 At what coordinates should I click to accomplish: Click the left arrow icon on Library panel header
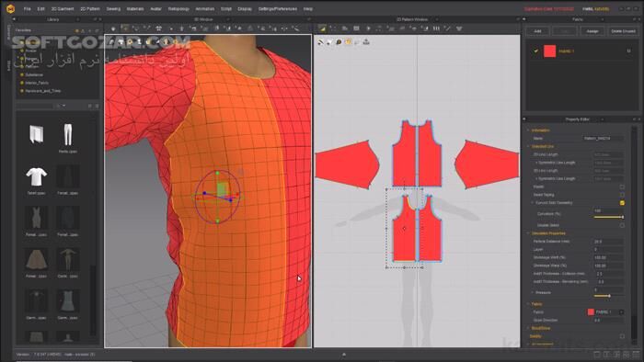(14, 19)
